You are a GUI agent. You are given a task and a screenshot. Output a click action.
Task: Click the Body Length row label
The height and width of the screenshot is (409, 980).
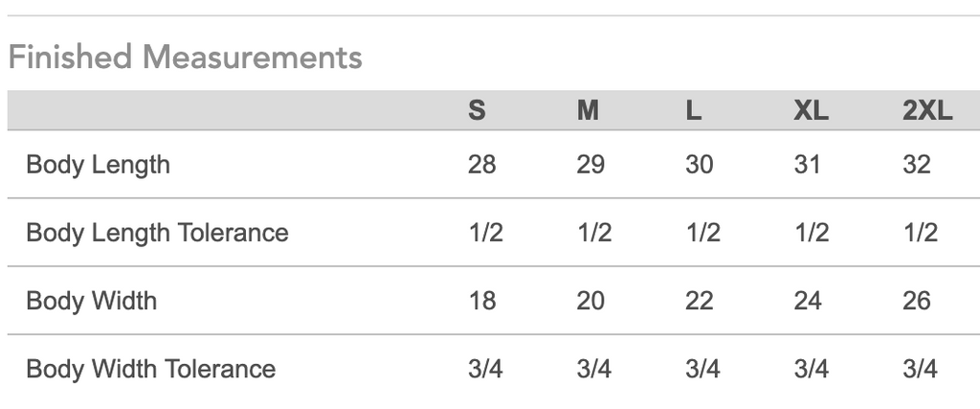coord(98,165)
